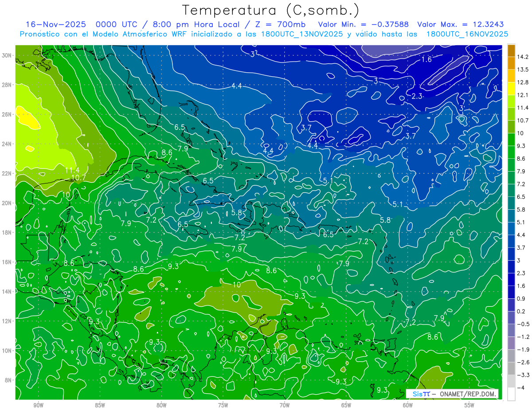
Task: Click the title 'Temperatura (C,somb.)'
Action: click(x=271, y=10)
